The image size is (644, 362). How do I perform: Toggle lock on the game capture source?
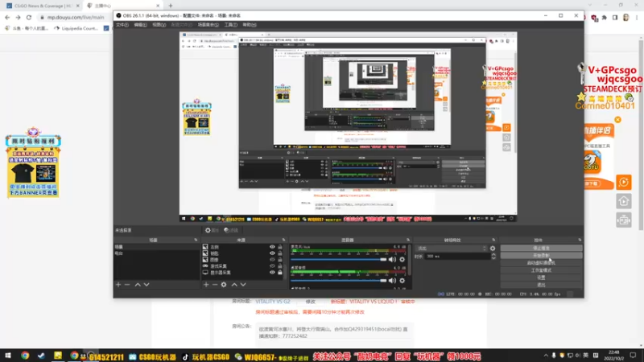(x=279, y=266)
